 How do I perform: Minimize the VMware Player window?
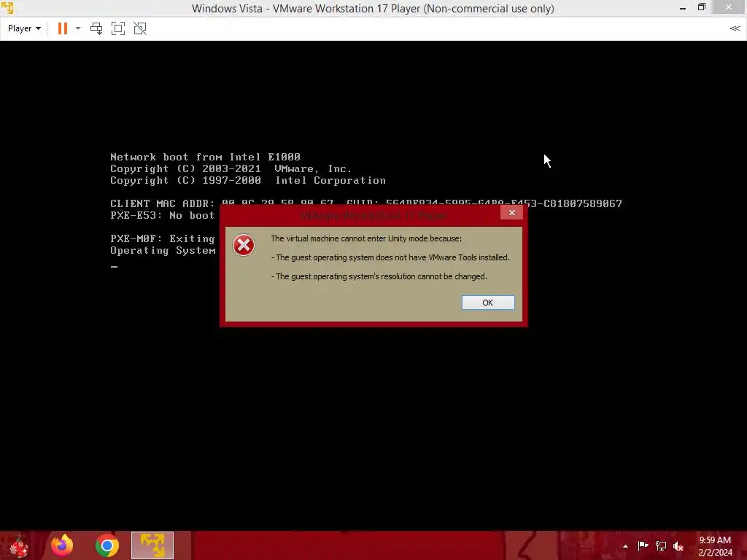click(x=683, y=7)
